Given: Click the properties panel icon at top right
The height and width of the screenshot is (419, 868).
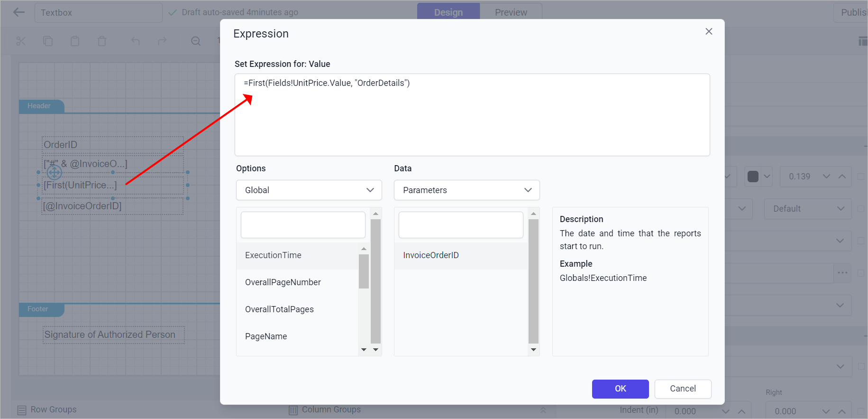Looking at the screenshot, I should 863,41.
